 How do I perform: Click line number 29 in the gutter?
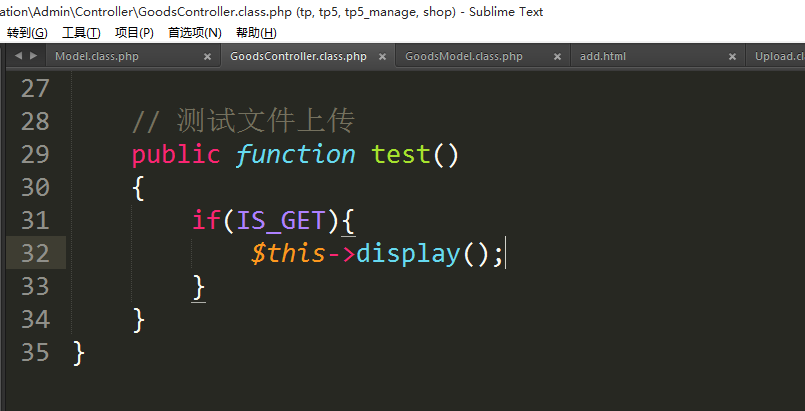click(35, 154)
